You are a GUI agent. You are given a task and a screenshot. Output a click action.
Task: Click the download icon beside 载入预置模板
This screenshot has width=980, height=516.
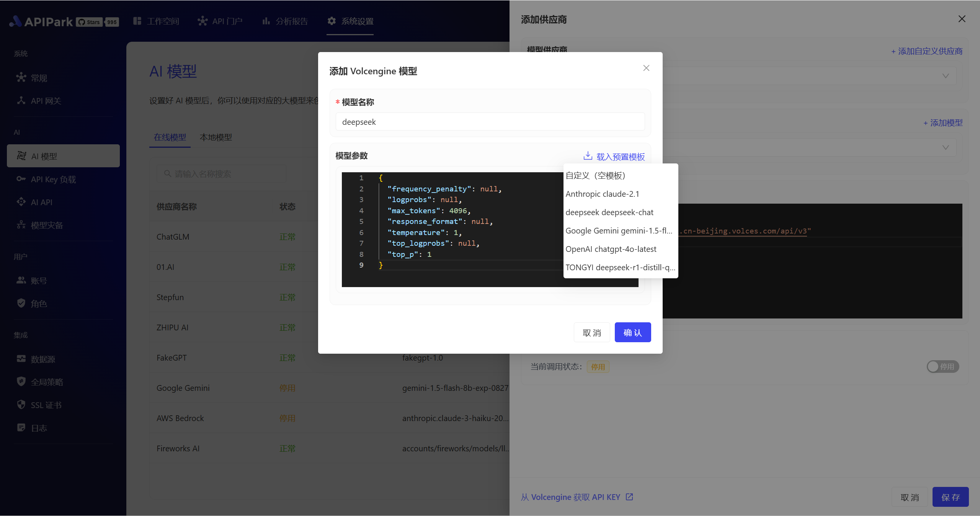pos(588,156)
